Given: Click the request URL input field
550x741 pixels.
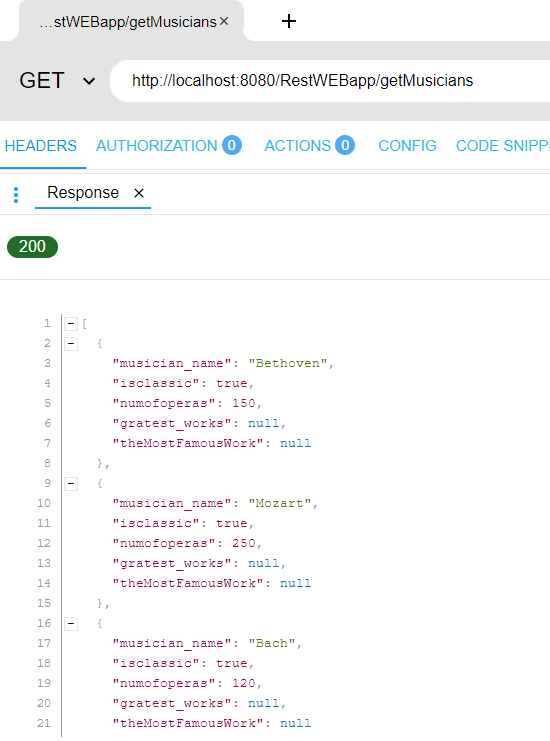Looking at the screenshot, I should coord(331,81).
